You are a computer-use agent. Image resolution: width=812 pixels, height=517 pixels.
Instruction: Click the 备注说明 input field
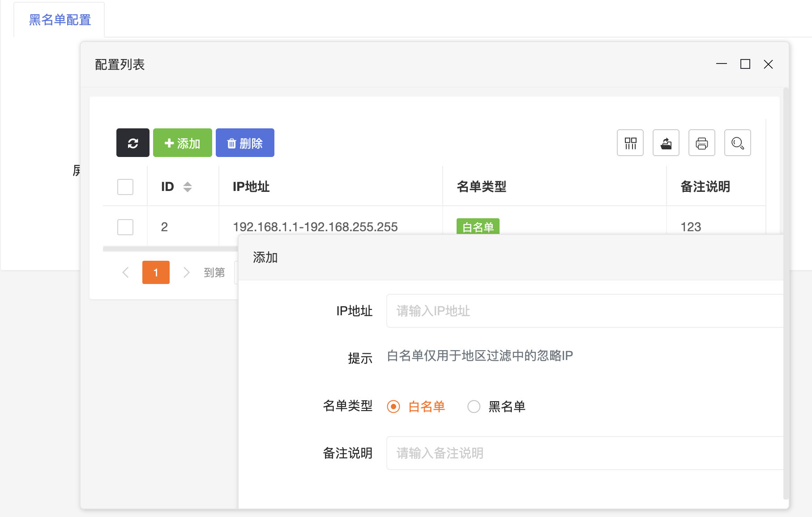pos(582,453)
